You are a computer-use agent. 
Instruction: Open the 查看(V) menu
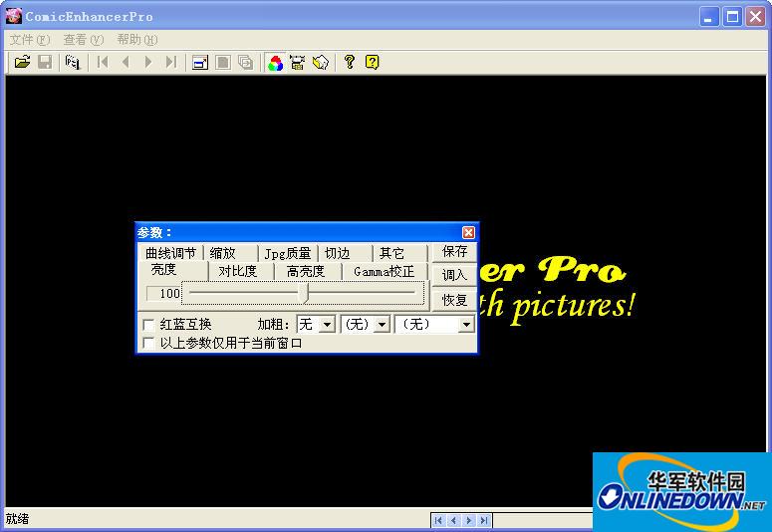coord(84,40)
